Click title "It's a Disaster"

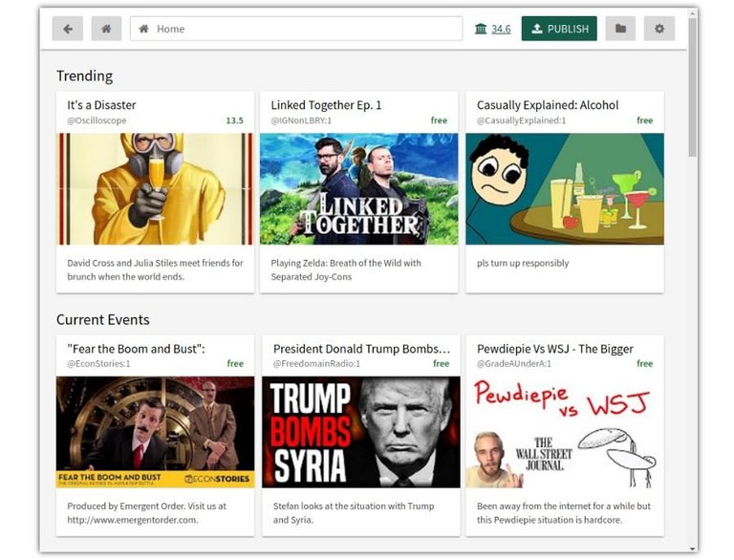tap(101, 105)
